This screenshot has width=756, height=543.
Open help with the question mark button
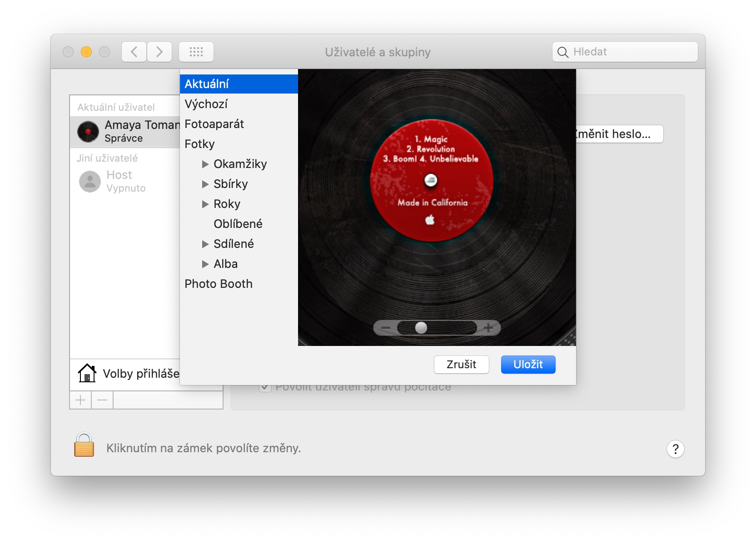pyautogui.click(x=676, y=449)
